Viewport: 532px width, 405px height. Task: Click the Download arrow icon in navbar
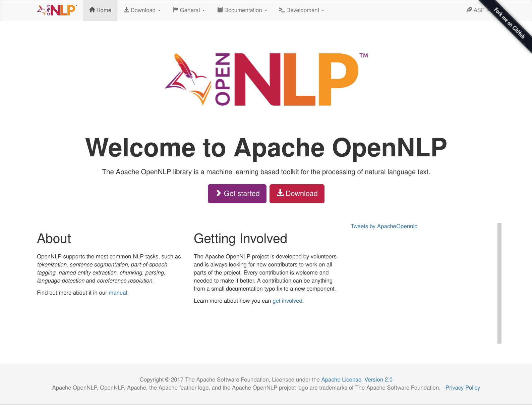[x=126, y=10]
